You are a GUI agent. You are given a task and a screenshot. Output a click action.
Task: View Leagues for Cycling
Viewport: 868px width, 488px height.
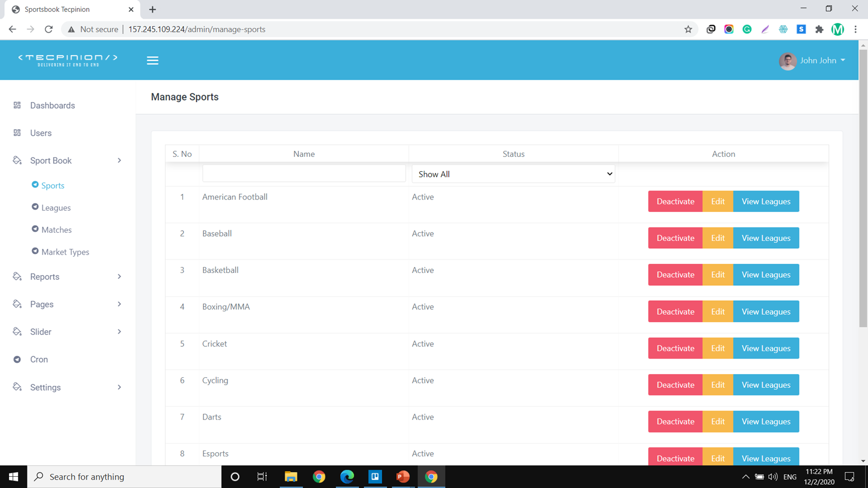766,385
